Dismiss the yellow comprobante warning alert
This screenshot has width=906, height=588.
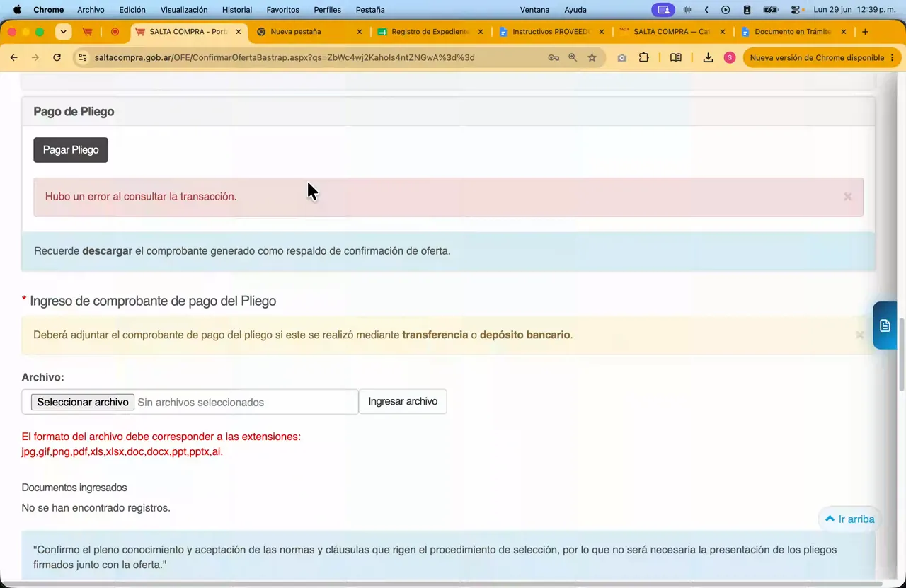(x=859, y=335)
